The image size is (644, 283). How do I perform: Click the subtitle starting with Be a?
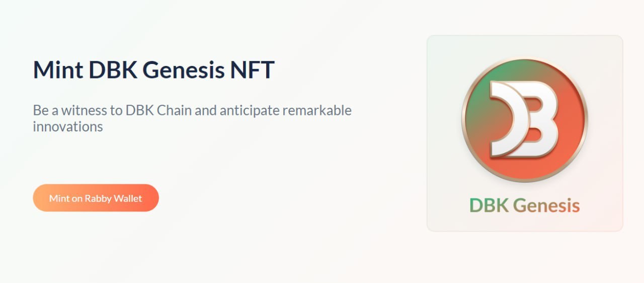(x=192, y=118)
